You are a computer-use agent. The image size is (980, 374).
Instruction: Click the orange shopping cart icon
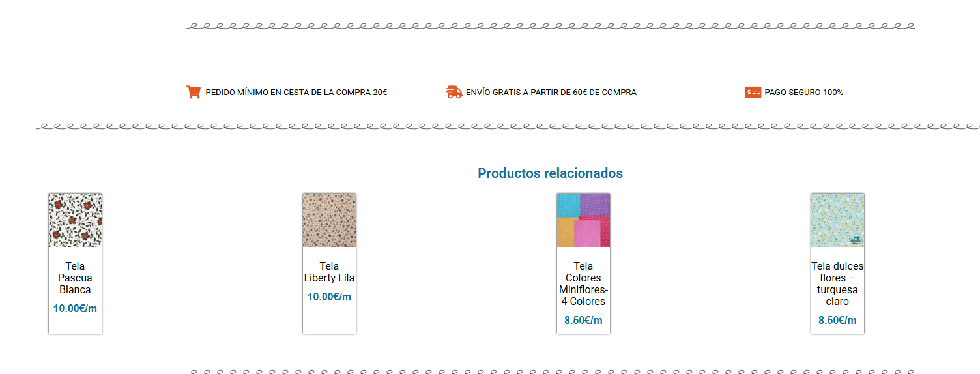193,93
